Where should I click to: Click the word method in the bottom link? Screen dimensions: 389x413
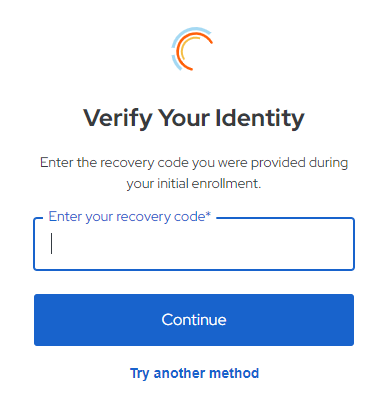click(235, 373)
